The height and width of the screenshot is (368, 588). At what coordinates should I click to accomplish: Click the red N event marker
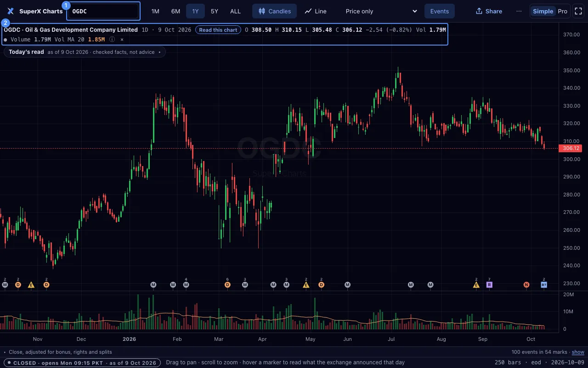pyautogui.click(x=526, y=285)
